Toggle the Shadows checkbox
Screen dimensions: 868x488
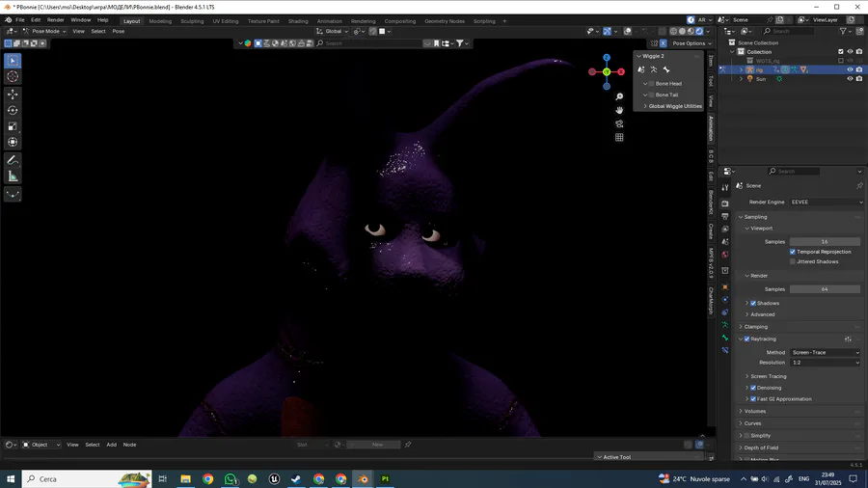tap(753, 303)
